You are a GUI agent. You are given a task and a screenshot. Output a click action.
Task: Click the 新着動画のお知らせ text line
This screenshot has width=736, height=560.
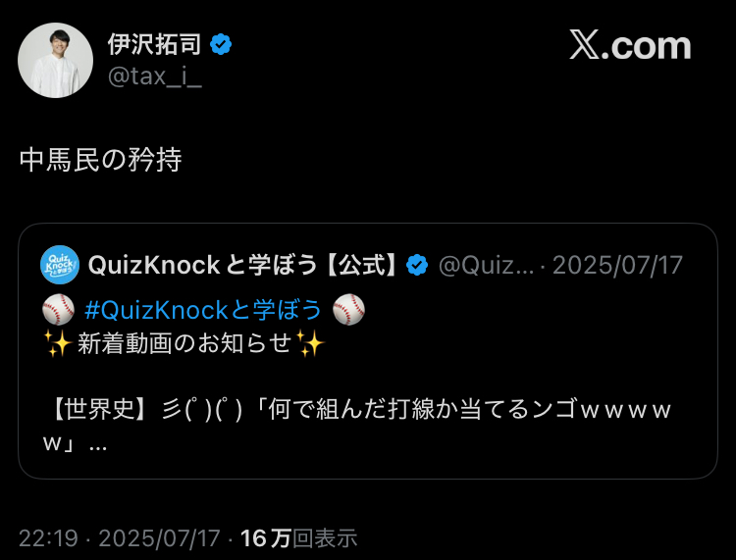coord(184,343)
